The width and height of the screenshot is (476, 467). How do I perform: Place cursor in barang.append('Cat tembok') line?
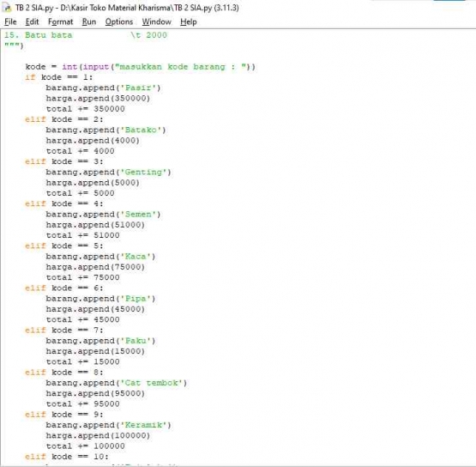click(117, 383)
